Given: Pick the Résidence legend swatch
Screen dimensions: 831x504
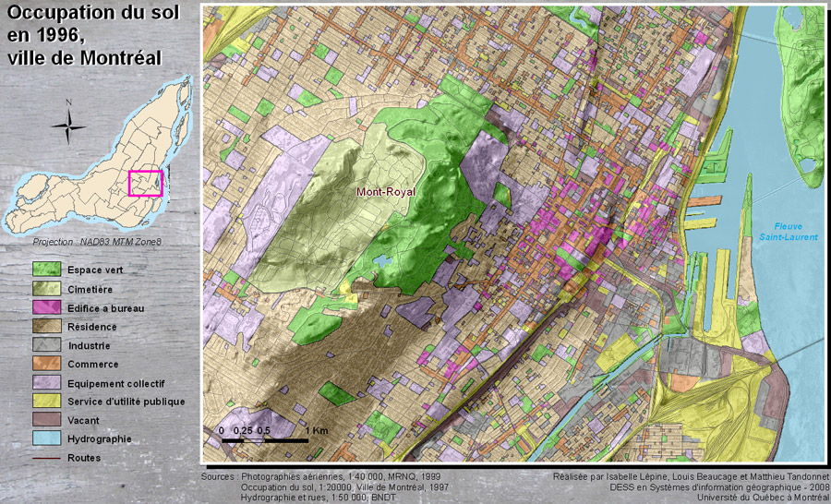Looking at the screenshot, I should click(x=47, y=326).
